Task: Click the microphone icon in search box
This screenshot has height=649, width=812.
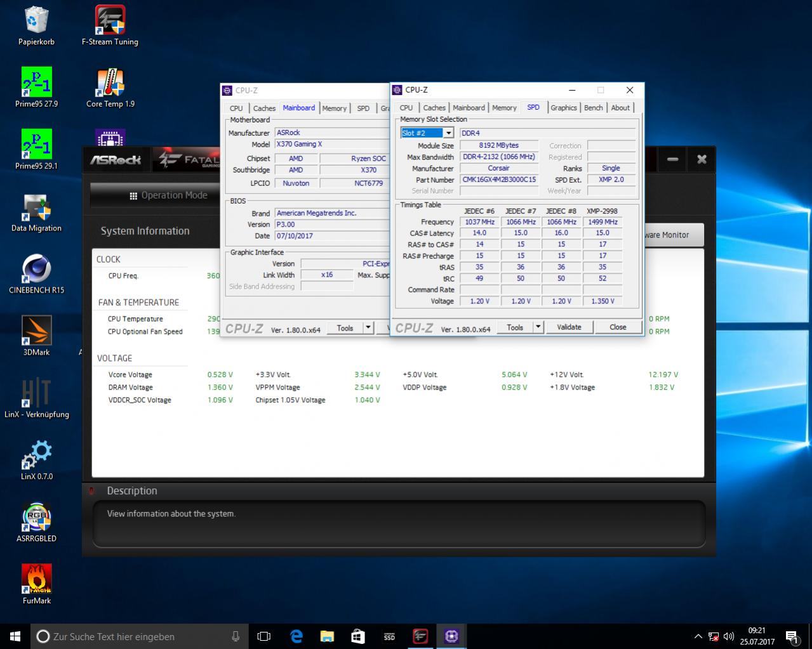Action: point(236,636)
